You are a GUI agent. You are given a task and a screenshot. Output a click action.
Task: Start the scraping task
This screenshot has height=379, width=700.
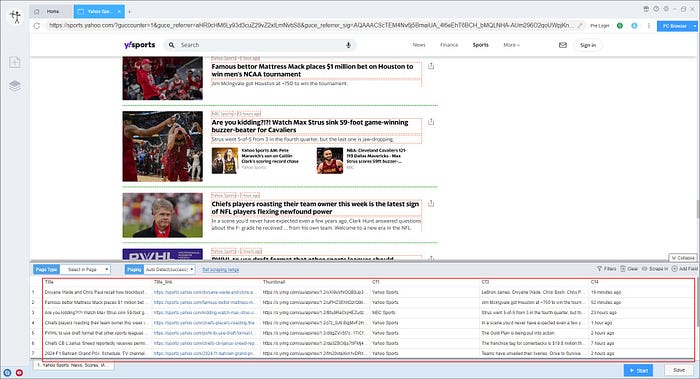click(x=638, y=371)
